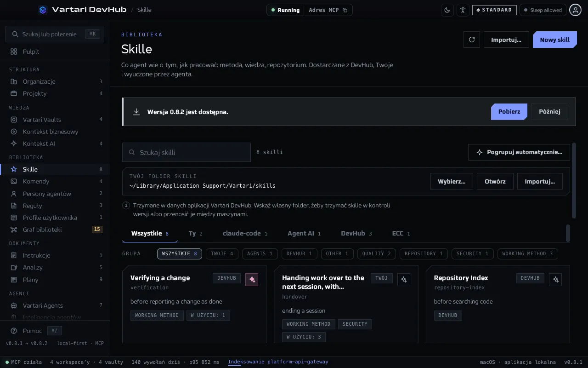Switch the STANDARD mode badge

494,10
